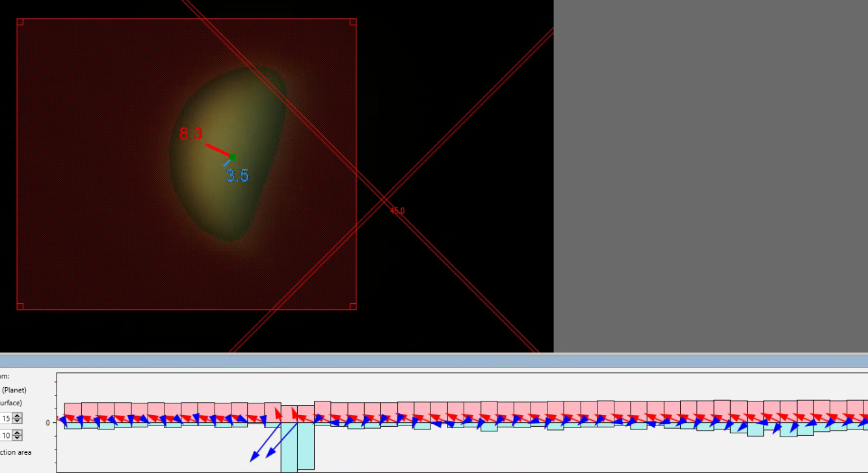Increase the value 10 with the up arrow
The width and height of the screenshot is (868, 473).
click(18, 433)
